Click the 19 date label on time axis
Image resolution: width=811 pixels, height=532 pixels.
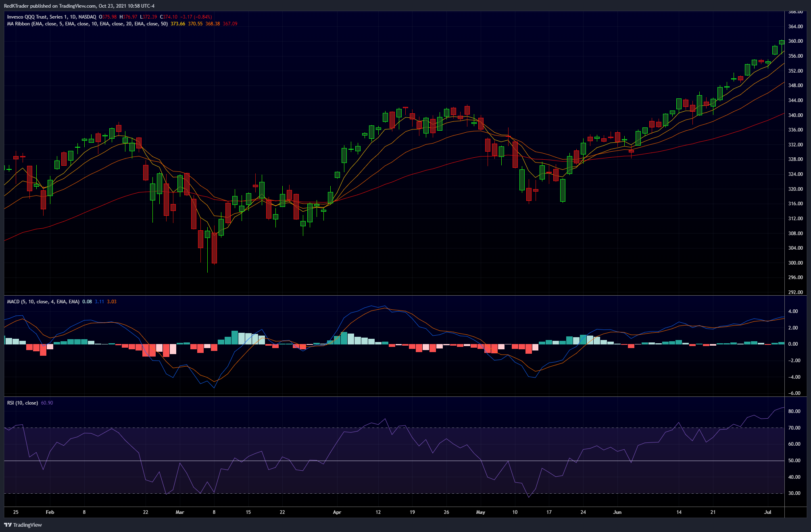[412, 512]
